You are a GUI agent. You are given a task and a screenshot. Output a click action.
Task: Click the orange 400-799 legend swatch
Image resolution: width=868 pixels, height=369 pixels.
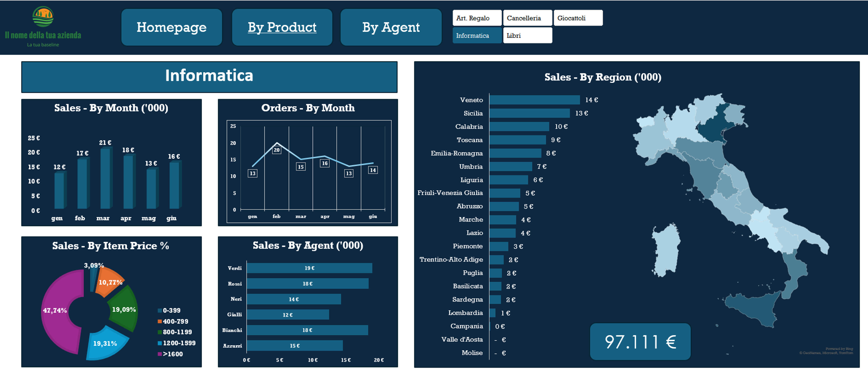point(160,322)
